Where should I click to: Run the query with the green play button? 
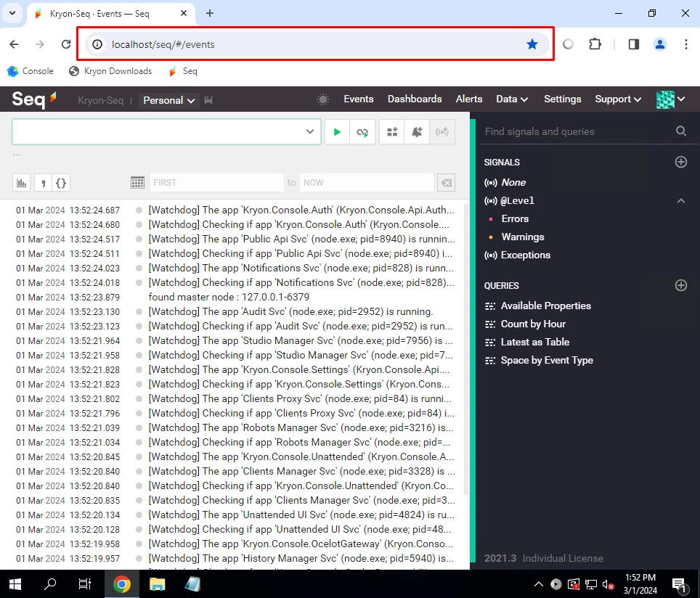tap(337, 131)
